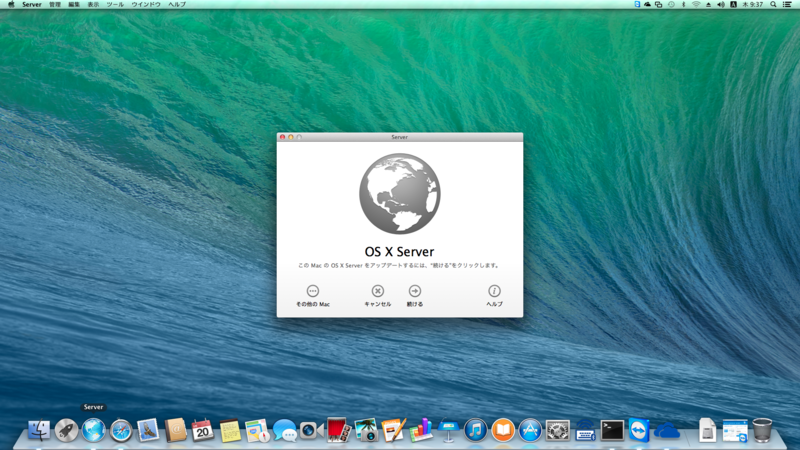800x450 pixels.
Task: Open the wireless keyboard app in Dock
Action: [585, 430]
